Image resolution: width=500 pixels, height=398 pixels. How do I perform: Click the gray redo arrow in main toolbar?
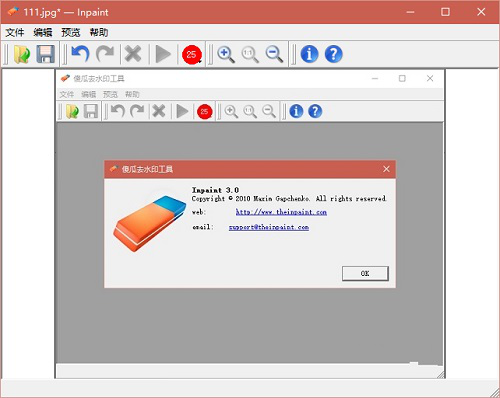tap(105, 54)
